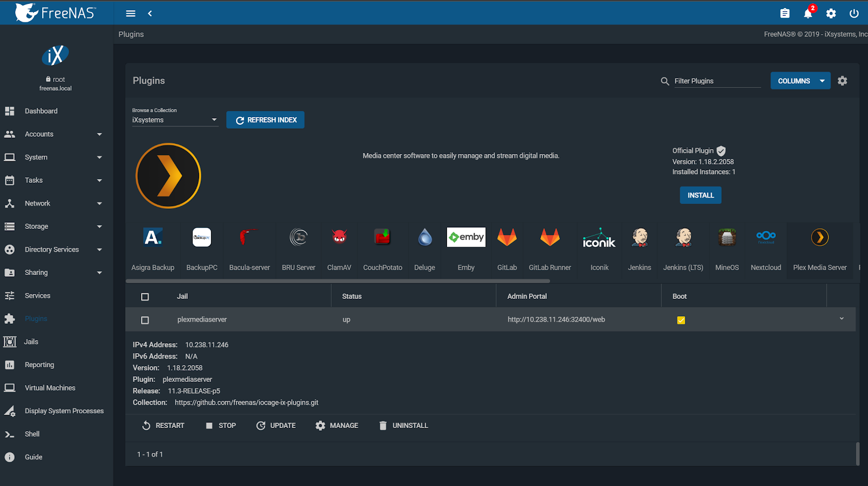Image resolution: width=868 pixels, height=486 pixels.
Task: Collapse the plexmediaserver row chevron
Action: click(x=841, y=319)
